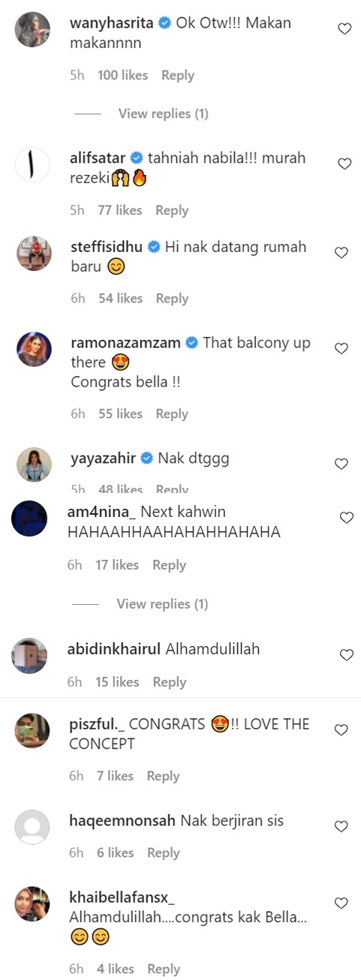Screen dimensions: 361x980
Task: Open the wanyhasrita profile link
Action: (111, 23)
